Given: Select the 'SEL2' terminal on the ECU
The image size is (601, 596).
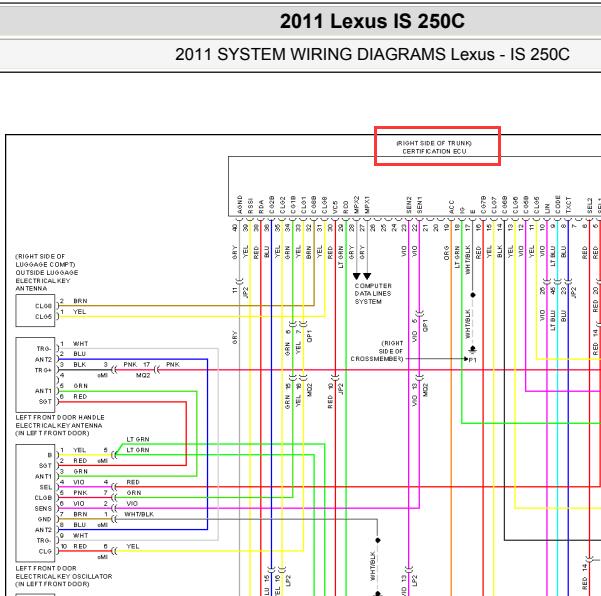Looking at the screenshot, I should coord(590,206).
